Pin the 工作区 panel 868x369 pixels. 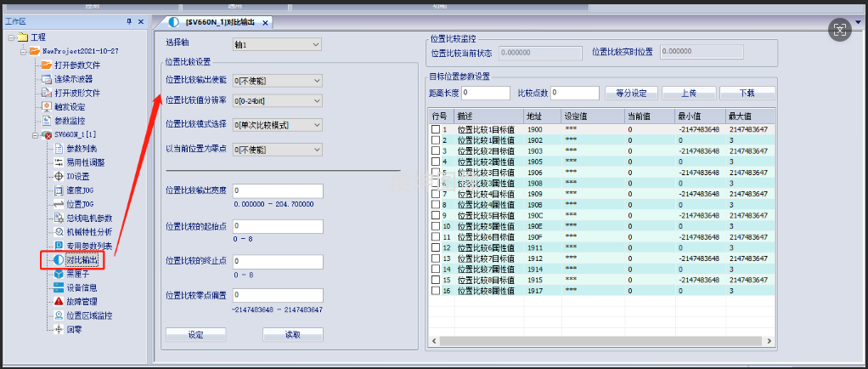tap(129, 21)
